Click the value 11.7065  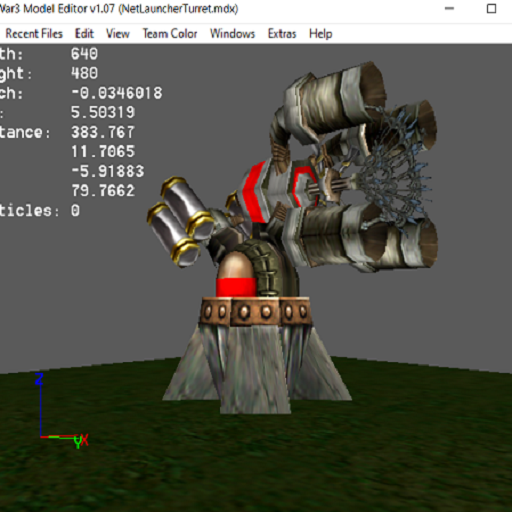coord(103,152)
